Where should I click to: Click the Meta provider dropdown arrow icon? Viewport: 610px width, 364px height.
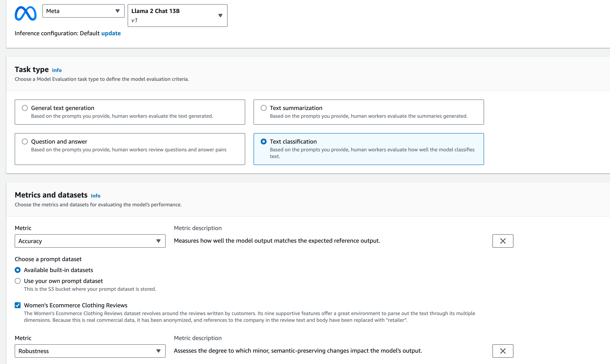point(118,11)
